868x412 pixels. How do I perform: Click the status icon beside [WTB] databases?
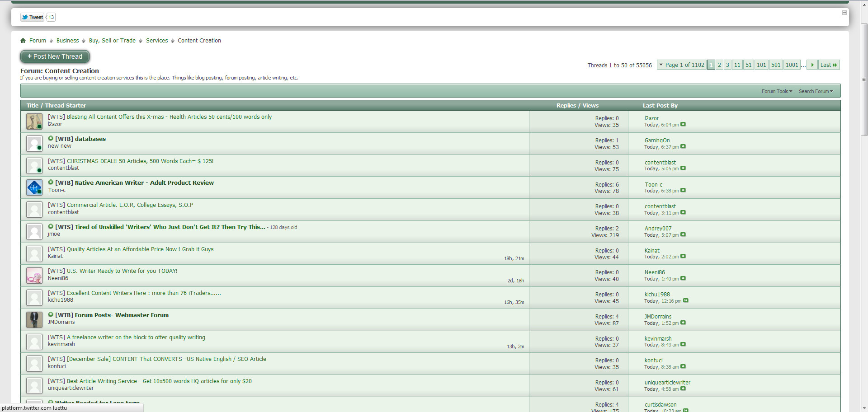tap(51, 139)
